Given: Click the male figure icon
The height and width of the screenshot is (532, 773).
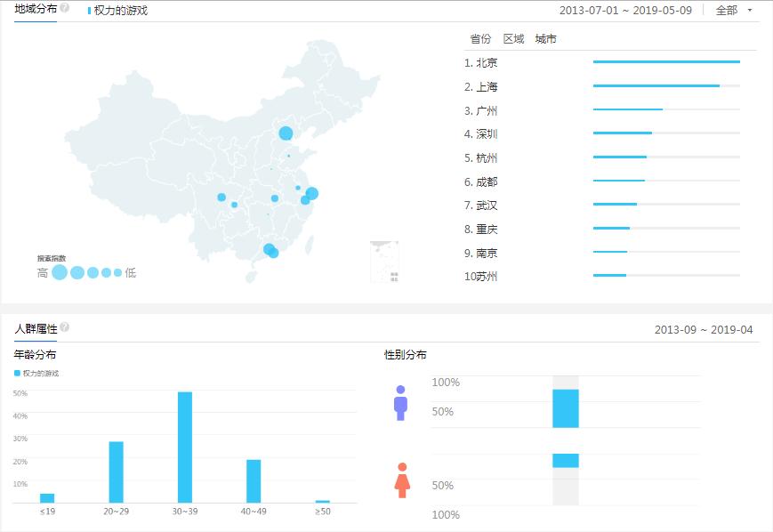Looking at the screenshot, I should pos(400,403).
